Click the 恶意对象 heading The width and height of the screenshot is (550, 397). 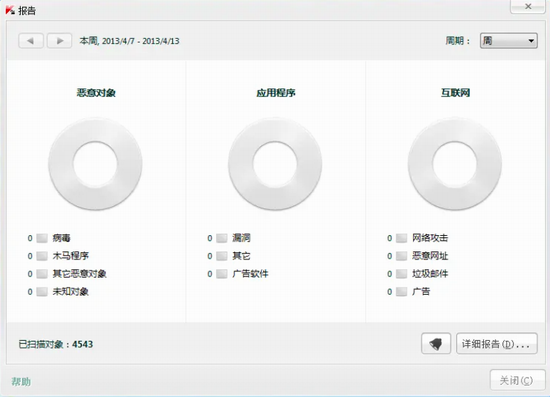(96, 93)
